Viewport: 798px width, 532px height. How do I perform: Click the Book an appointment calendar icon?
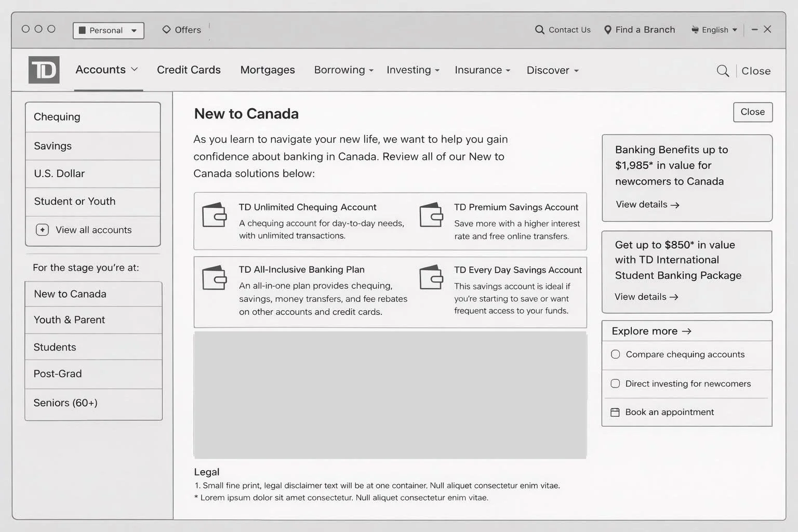615,412
